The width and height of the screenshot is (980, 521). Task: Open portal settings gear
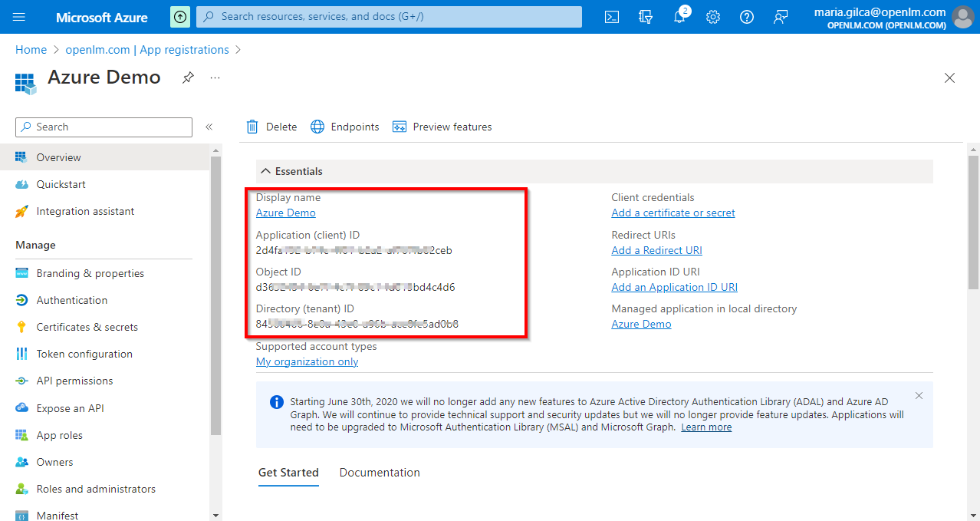(x=713, y=17)
